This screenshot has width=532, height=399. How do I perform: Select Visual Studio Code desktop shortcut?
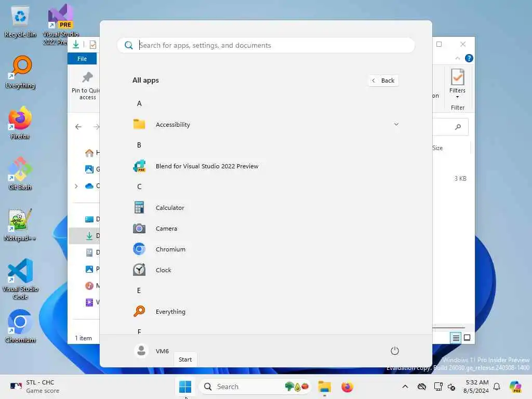(x=20, y=279)
